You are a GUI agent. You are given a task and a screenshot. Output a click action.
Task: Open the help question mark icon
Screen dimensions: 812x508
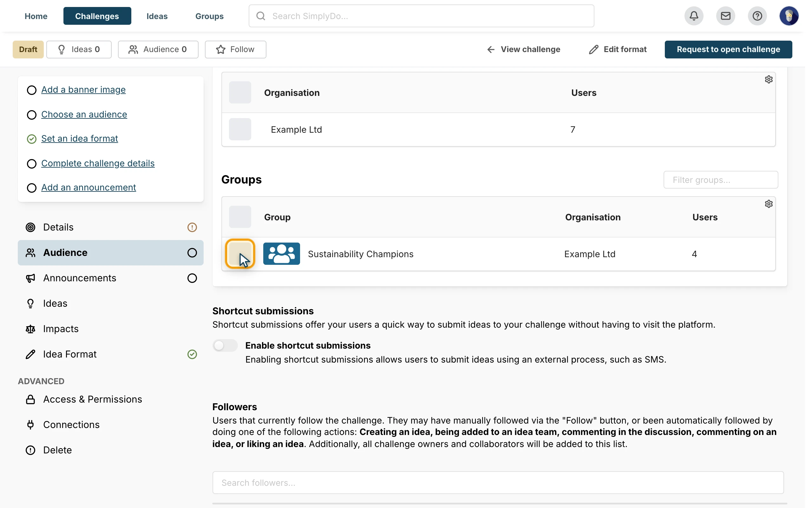point(757,16)
